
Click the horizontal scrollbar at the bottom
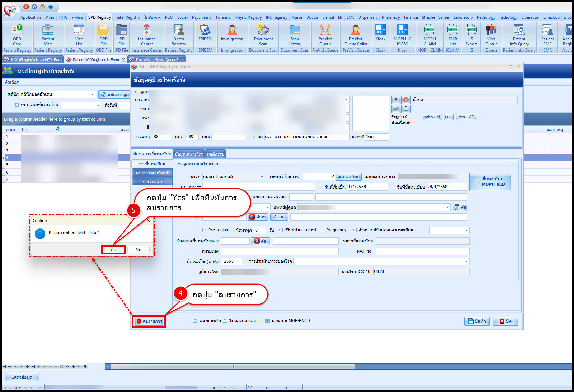[233, 366]
